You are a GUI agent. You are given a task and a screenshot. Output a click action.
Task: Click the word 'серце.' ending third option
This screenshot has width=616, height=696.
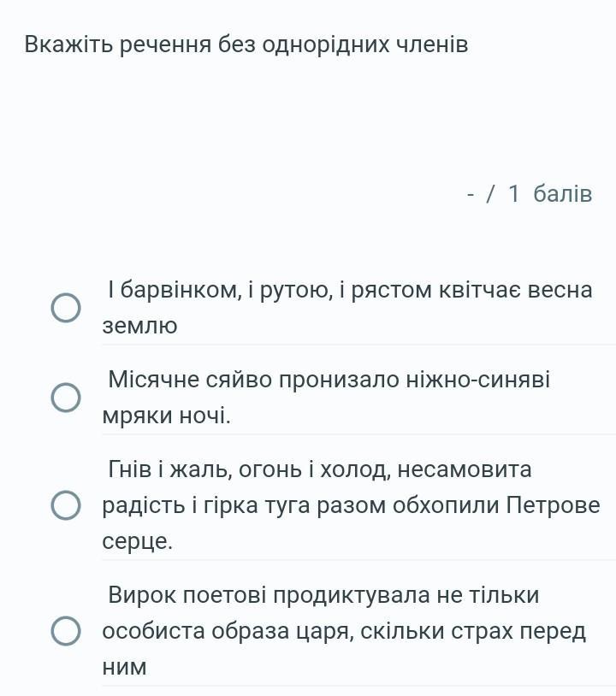tap(137, 541)
